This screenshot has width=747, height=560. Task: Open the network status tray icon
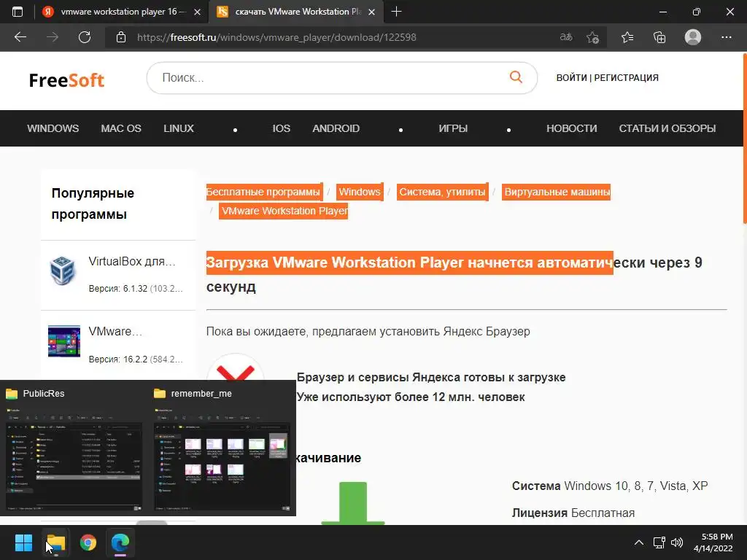tap(659, 542)
